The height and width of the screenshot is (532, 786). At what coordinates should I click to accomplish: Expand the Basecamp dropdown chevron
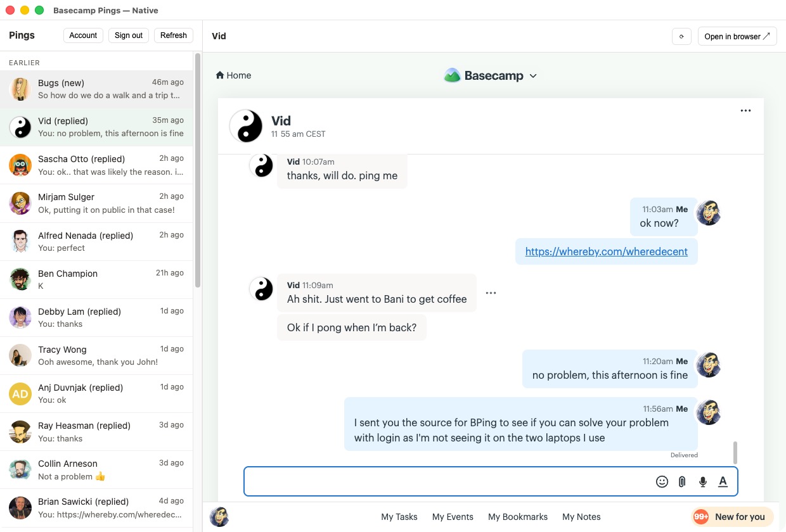coord(533,76)
